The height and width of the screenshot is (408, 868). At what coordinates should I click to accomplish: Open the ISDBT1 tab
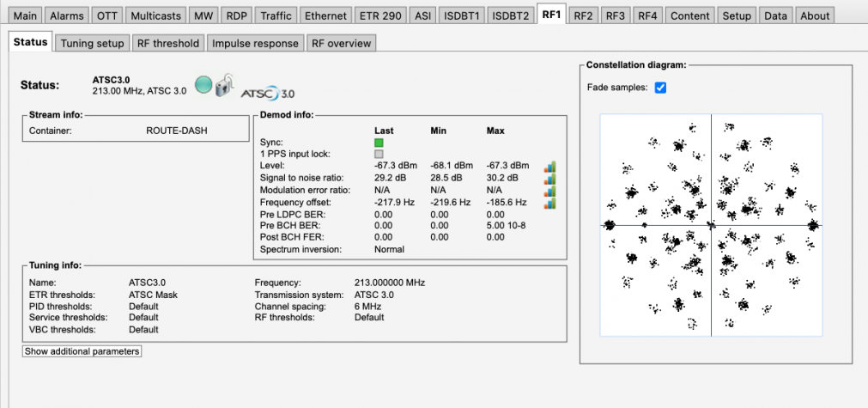(x=463, y=15)
